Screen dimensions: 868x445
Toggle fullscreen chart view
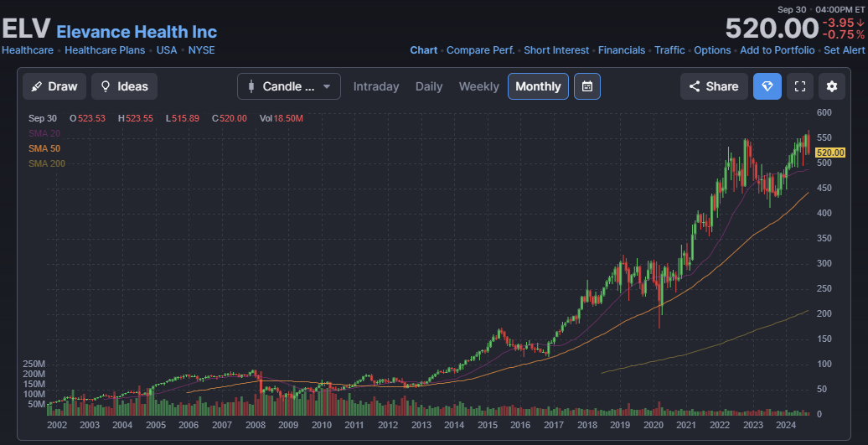(x=800, y=86)
